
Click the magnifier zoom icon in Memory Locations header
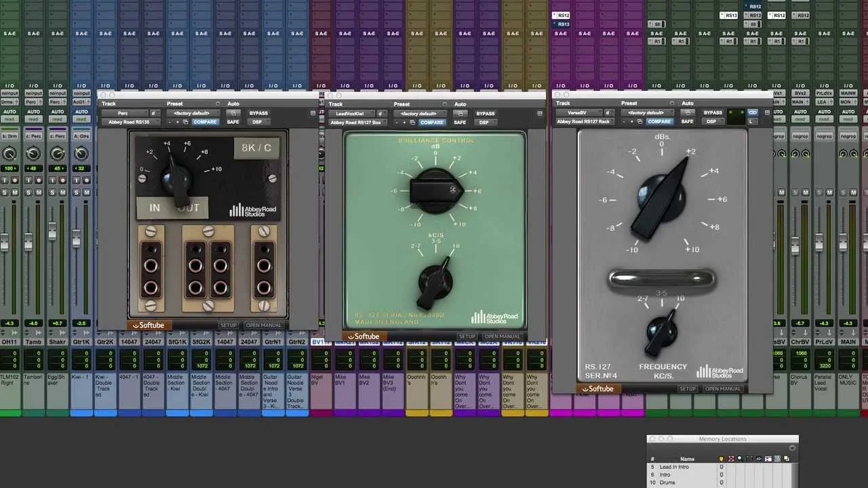point(740,459)
